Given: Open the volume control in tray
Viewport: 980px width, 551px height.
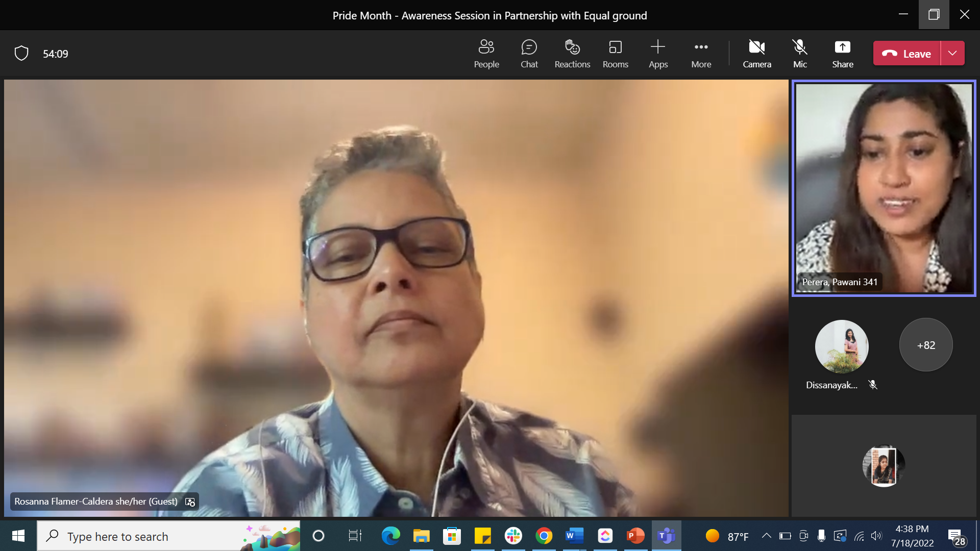Looking at the screenshot, I should click(877, 536).
